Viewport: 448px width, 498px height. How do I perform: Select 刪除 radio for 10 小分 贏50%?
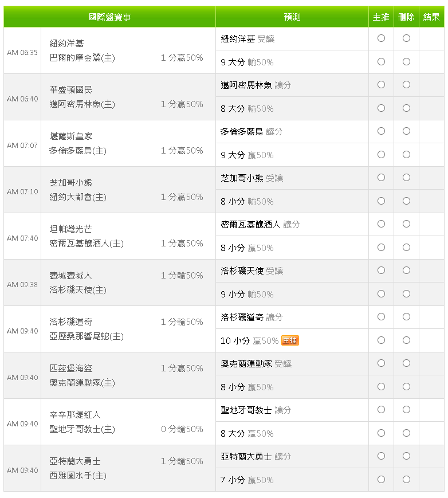click(406, 340)
